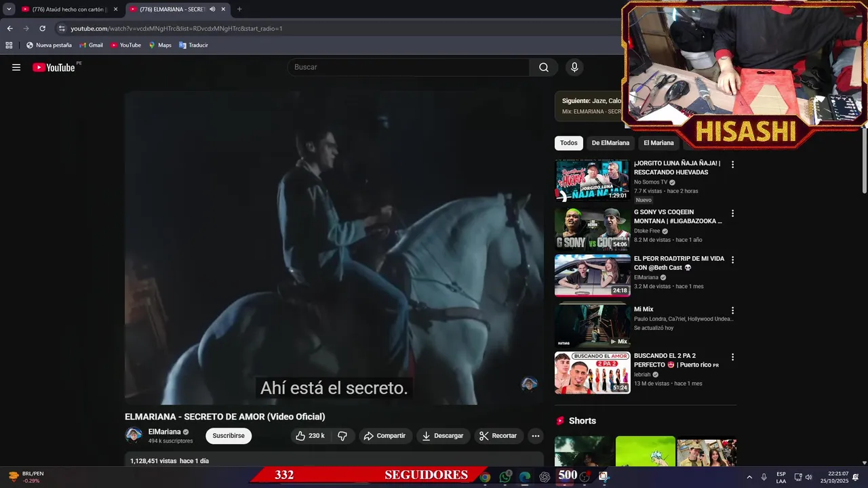The image size is (868, 488).
Task: Reload the current page
Action: 42,28
